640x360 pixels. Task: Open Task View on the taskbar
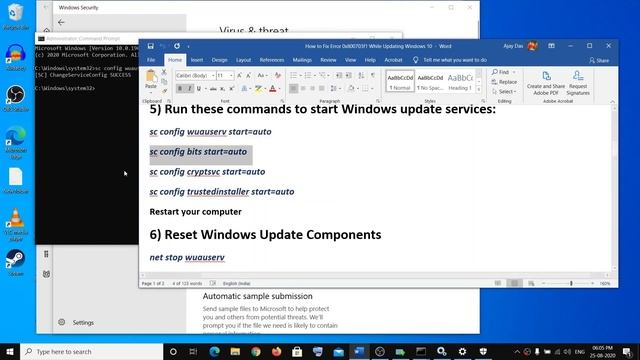click(x=193, y=351)
